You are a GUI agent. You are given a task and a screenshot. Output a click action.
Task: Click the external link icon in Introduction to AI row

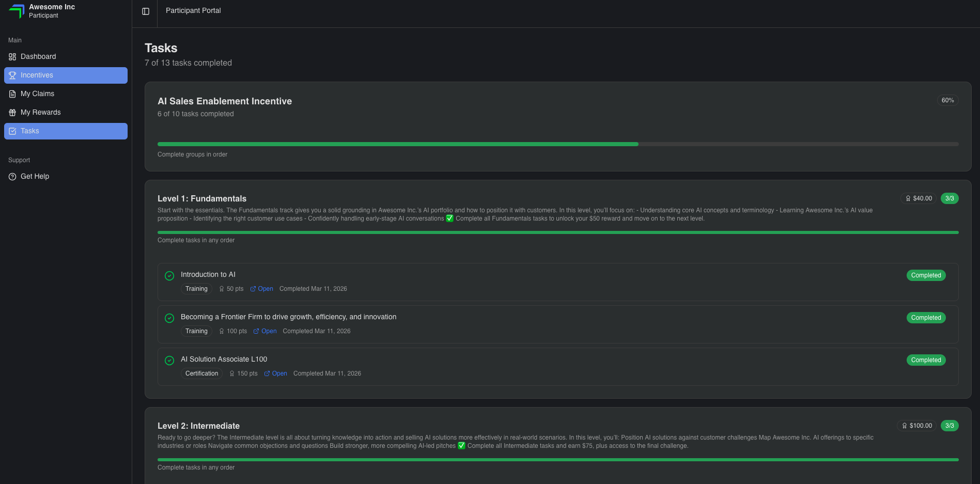[253, 289]
